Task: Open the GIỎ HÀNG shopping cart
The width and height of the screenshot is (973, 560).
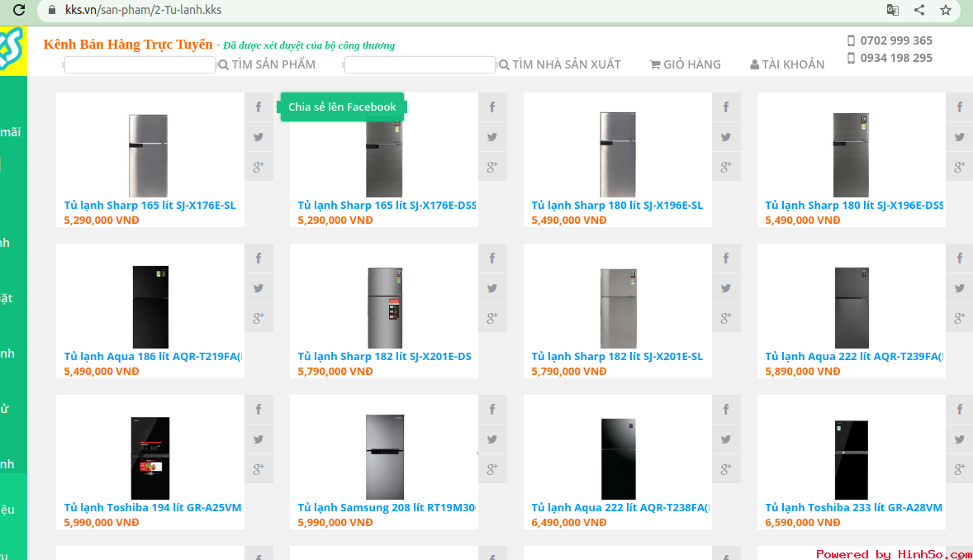Action: pyautogui.click(x=685, y=64)
